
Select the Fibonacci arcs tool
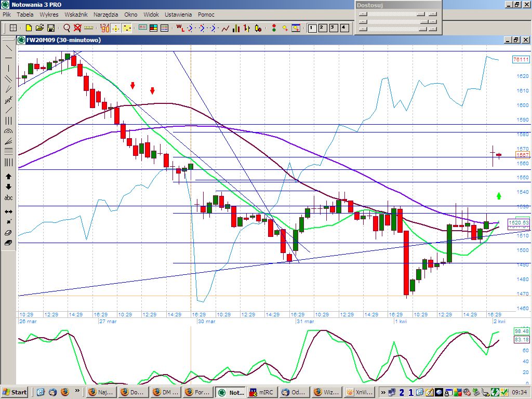pos(8,131)
